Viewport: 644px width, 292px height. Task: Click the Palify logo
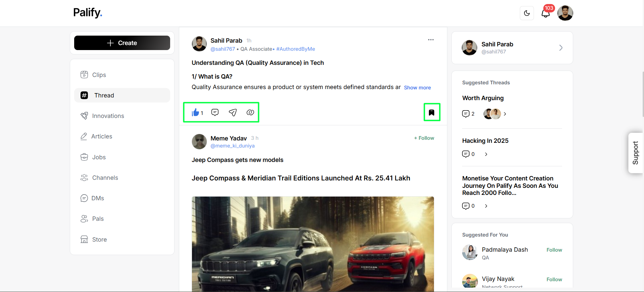pos(88,12)
